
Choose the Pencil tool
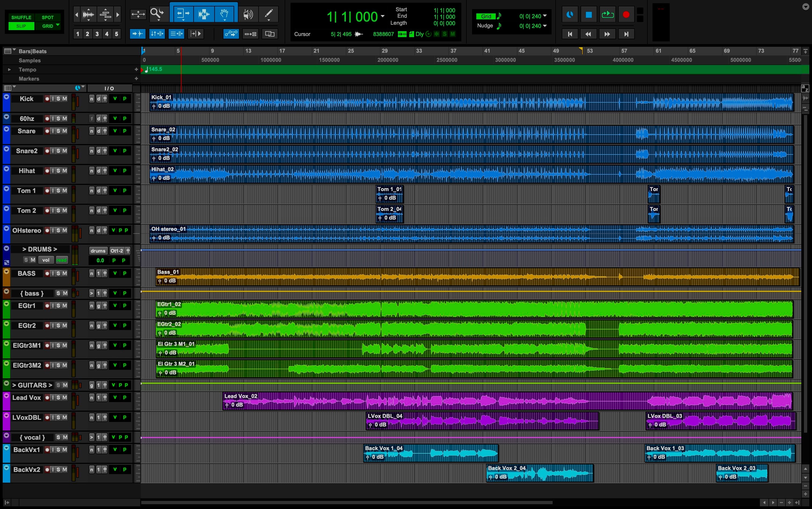[269, 14]
